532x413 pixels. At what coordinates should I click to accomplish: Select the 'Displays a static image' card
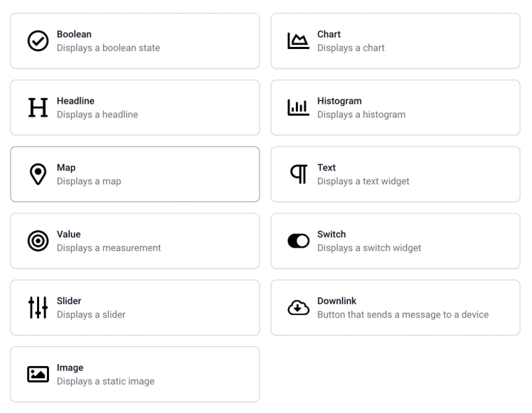coord(134,375)
